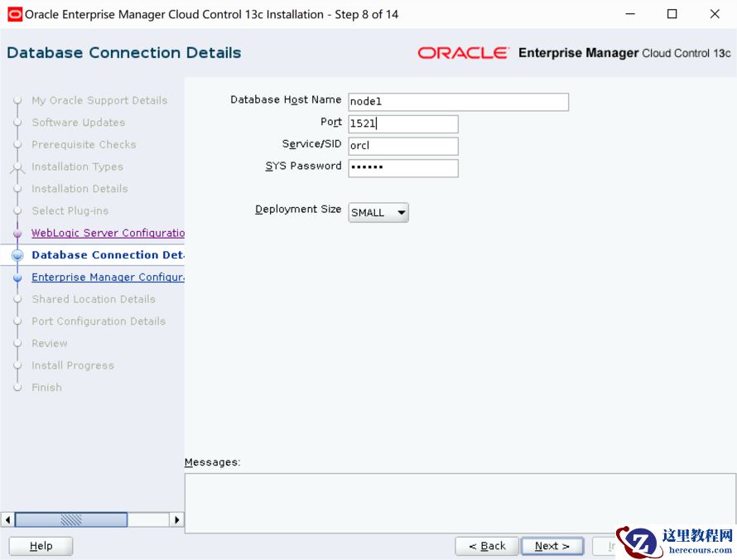Screen dimensions: 737x560
Task: Click the Port input field
Action: point(403,123)
